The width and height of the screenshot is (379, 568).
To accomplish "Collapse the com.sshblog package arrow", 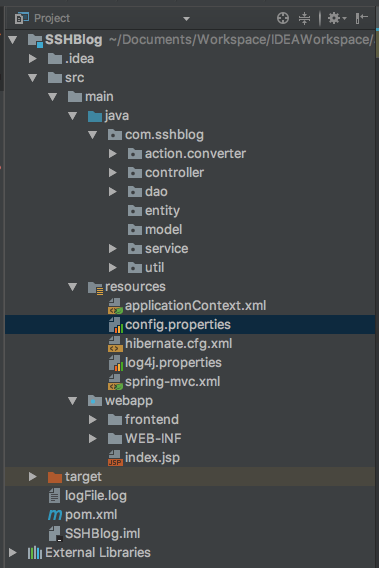I will tap(92, 135).
